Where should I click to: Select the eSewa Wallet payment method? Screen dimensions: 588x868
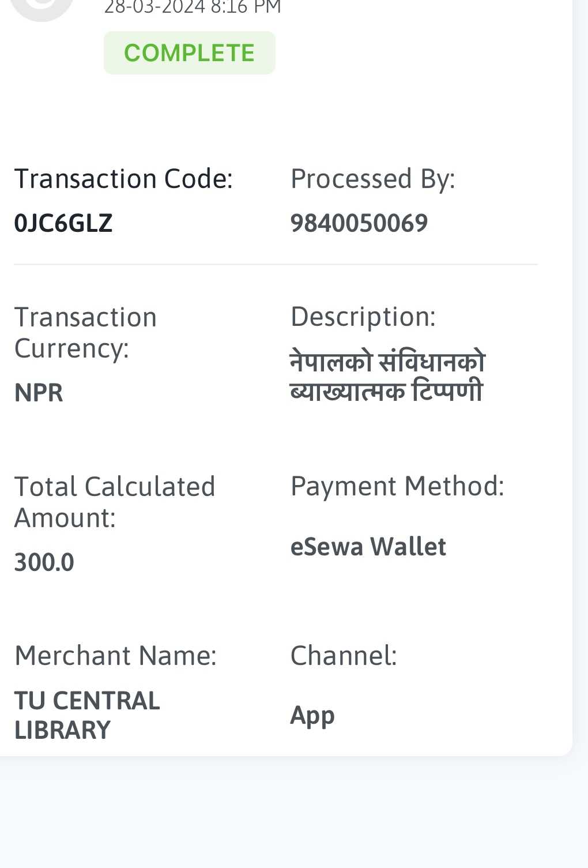(368, 547)
